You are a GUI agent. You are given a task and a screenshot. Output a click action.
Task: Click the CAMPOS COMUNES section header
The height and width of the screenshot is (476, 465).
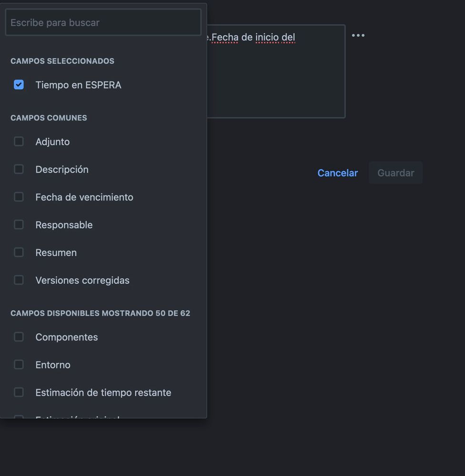click(x=49, y=117)
